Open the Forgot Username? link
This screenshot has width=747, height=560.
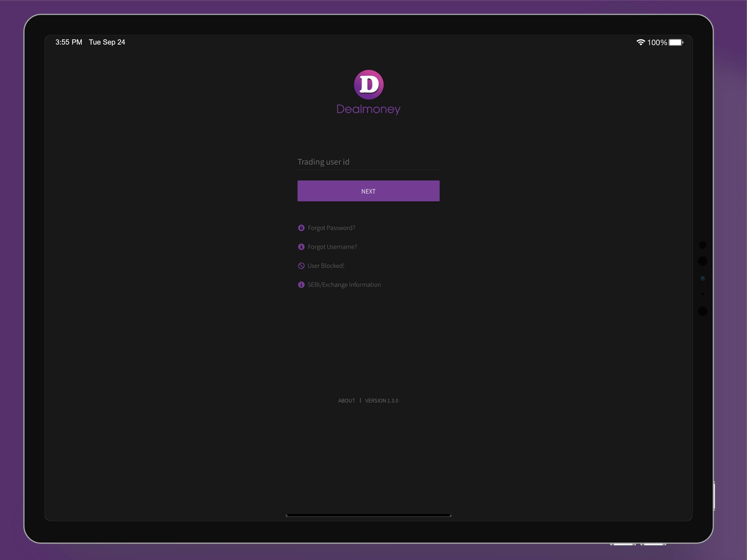332,247
